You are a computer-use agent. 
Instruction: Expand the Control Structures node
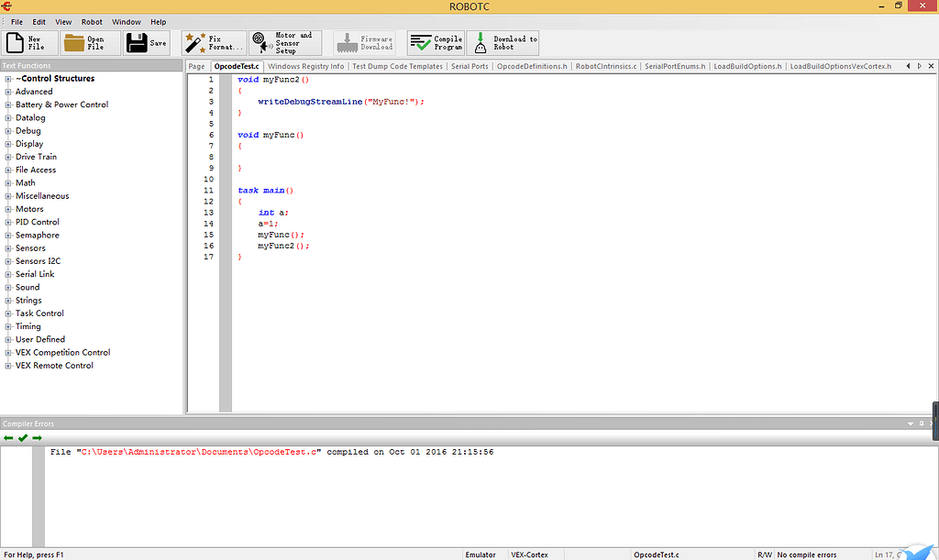point(8,79)
